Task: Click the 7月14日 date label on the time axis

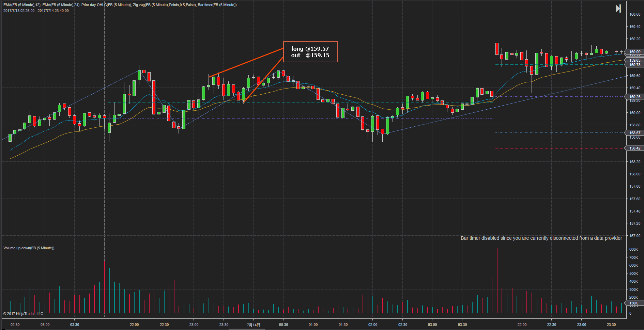Action: (254, 325)
